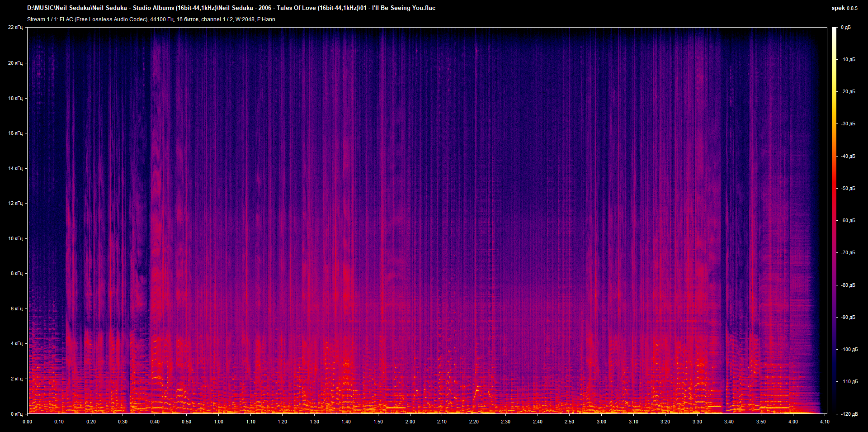
Task: Click the 12 кГц frequency axis label
Action: (x=15, y=203)
